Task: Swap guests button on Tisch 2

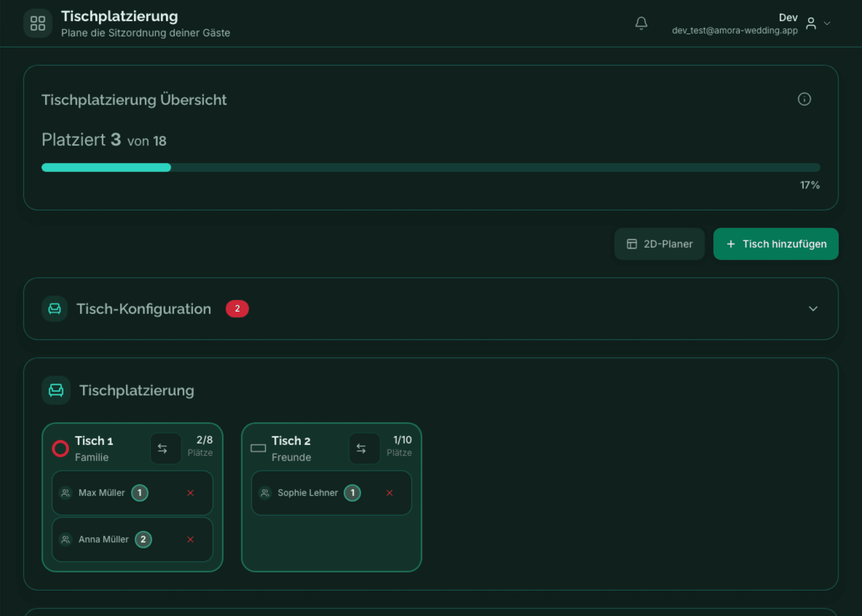Action: [364, 449]
